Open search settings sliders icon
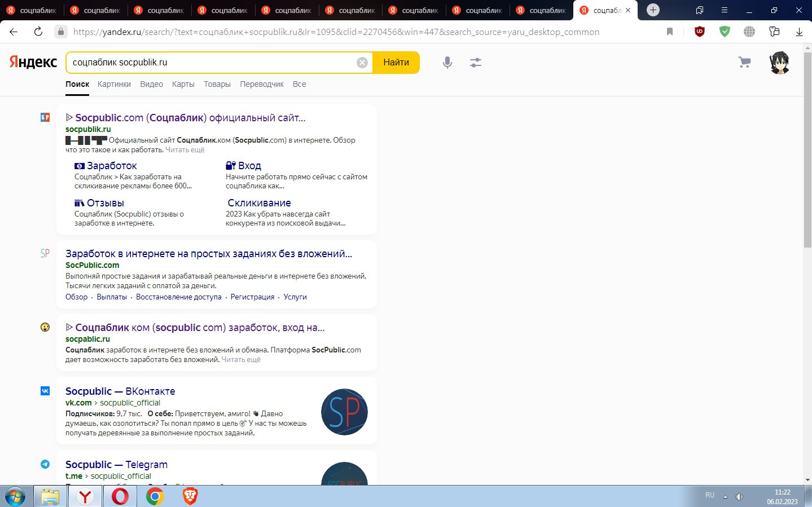 (x=476, y=63)
